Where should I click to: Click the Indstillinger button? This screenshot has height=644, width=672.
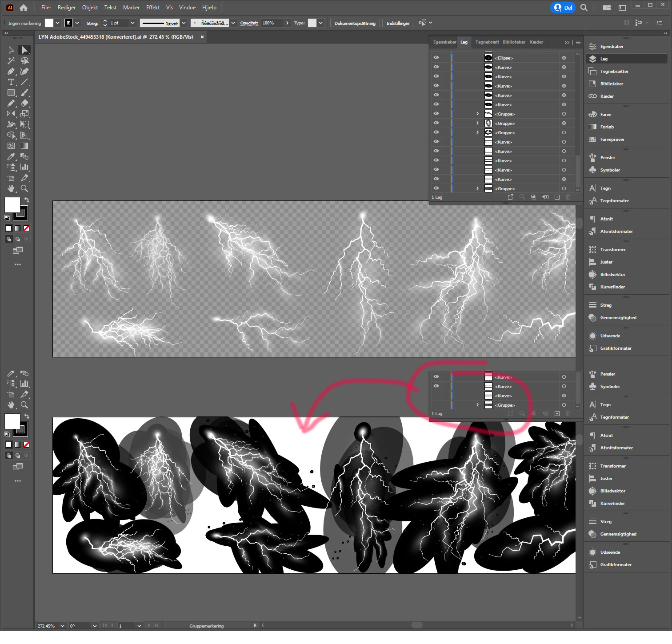[x=398, y=23]
